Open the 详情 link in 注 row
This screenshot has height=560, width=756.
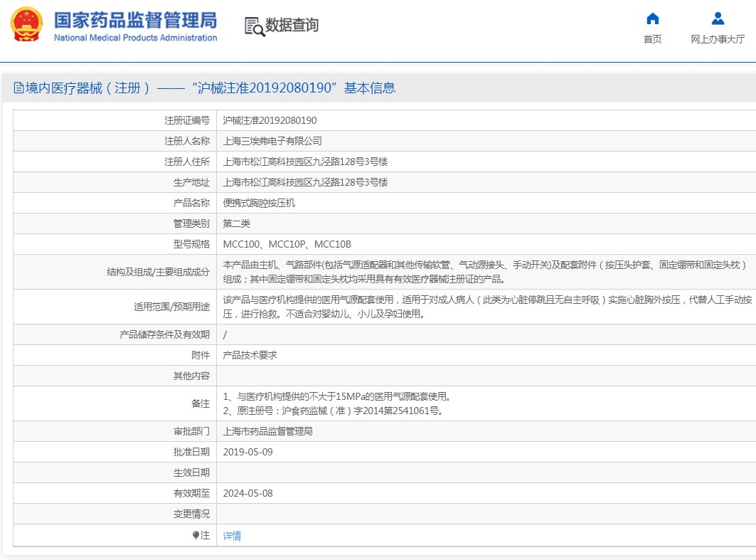coord(232,535)
